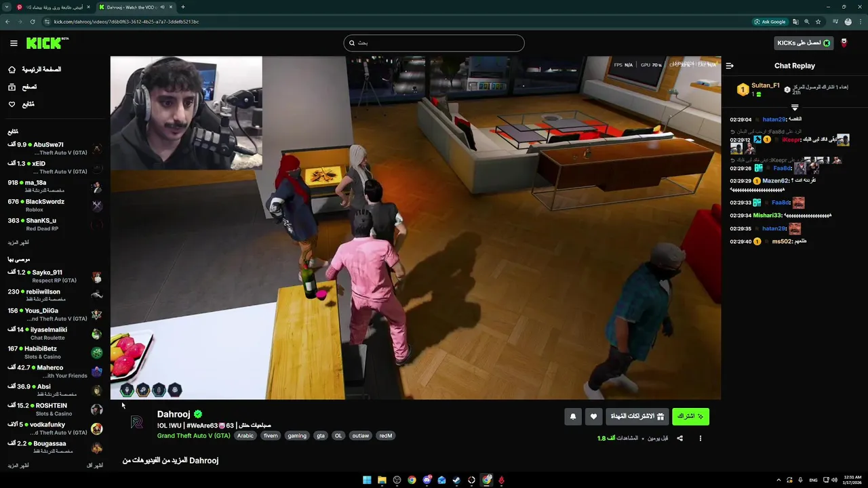Click Mazen62 username in chat

point(776,181)
